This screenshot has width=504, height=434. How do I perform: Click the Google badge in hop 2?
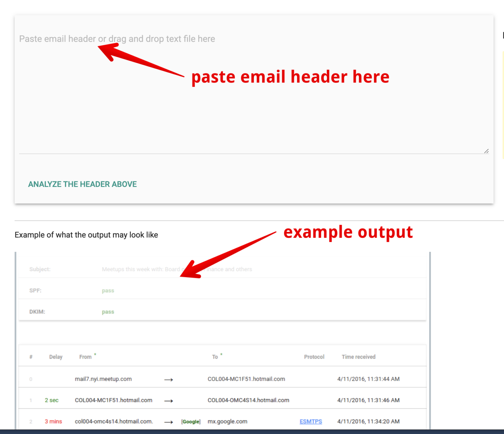191,422
